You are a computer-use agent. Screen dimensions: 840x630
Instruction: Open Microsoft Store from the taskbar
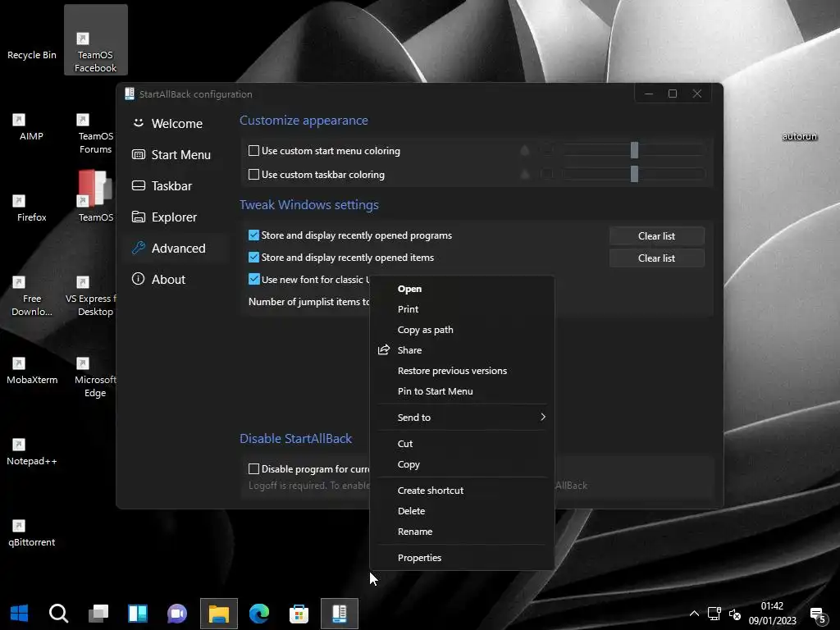pyautogui.click(x=299, y=613)
